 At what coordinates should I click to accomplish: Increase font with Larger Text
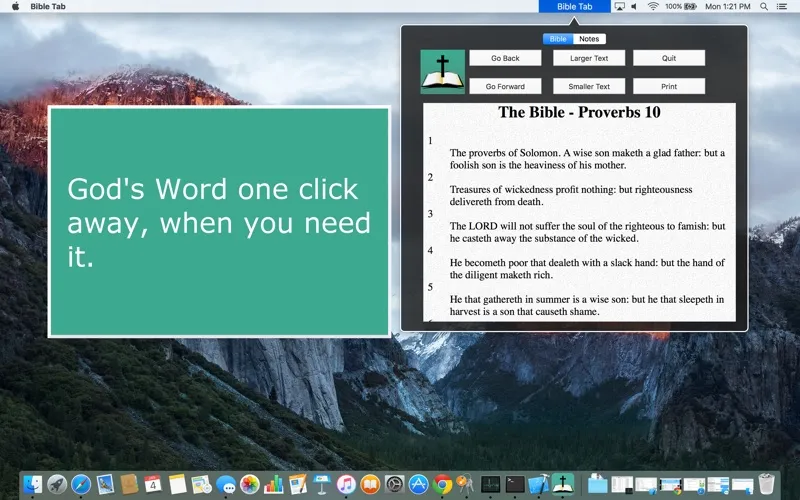[589, 58]
